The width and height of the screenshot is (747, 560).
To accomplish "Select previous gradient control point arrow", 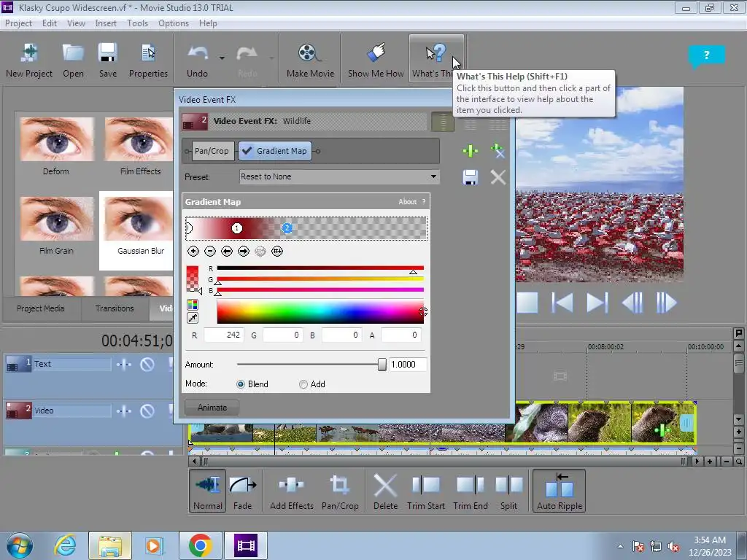I will pyautogui.click(x=227, y=251).
